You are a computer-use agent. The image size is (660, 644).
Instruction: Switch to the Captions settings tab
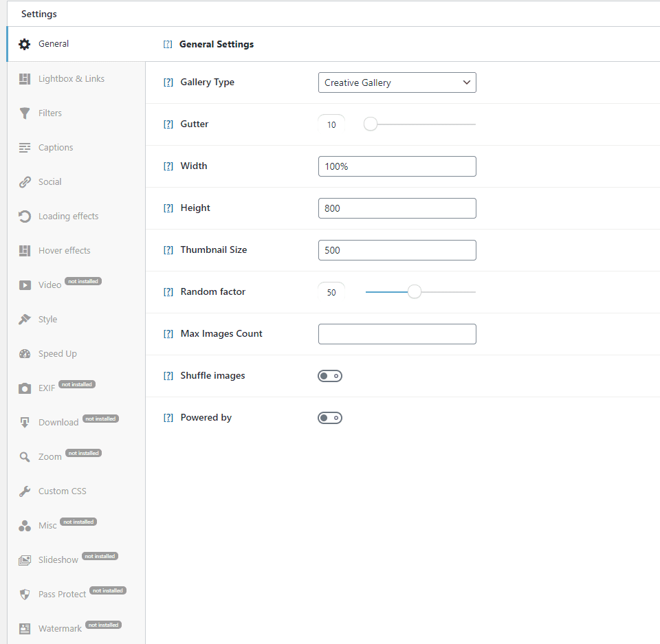coord(56,148)
